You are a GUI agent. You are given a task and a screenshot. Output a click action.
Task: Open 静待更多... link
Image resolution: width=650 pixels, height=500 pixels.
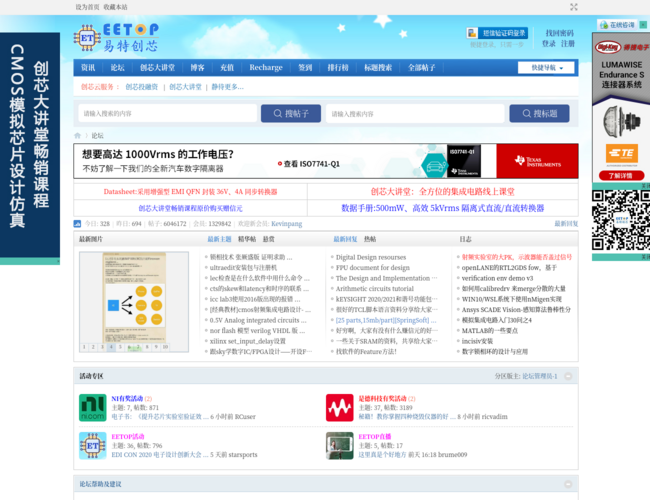228,87
